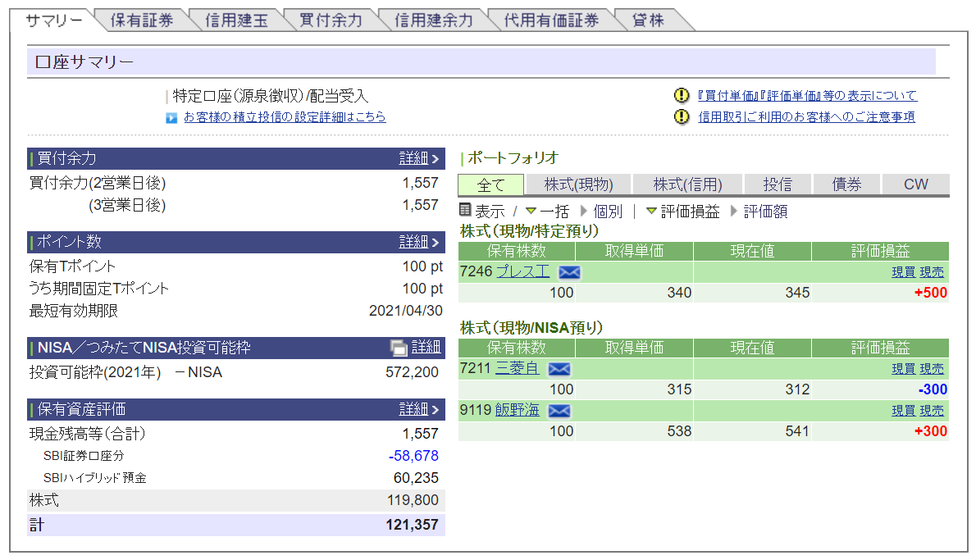Select the 株式(信用) portfolio filter tab

coord(687,184)
